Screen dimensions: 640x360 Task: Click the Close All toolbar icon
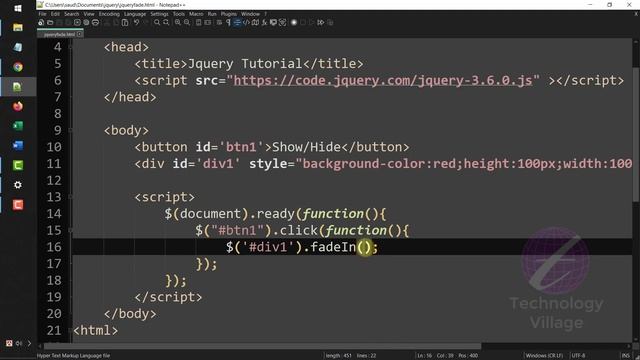(86, 22)
